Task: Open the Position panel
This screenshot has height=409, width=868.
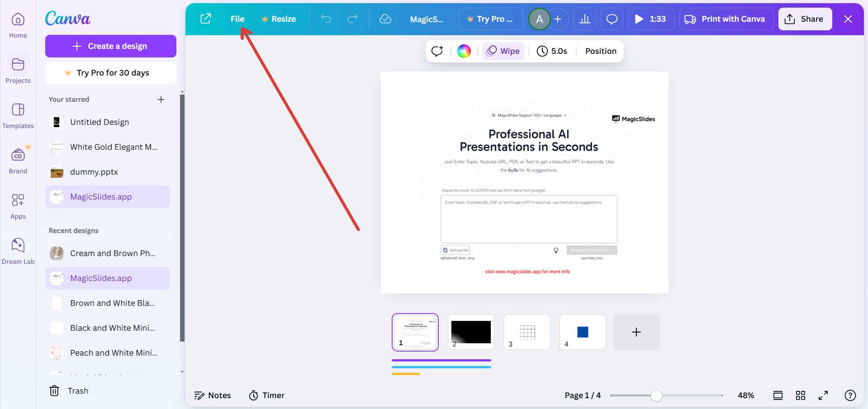Action: (601, 51)
